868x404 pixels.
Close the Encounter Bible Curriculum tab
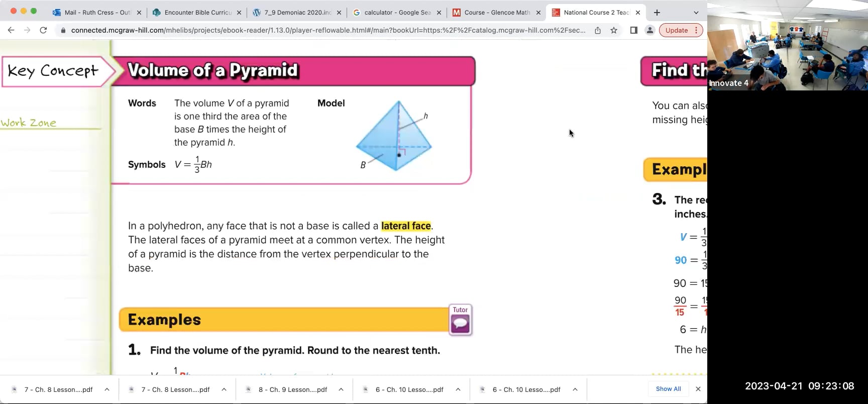pyautogui.click(x=239, y=13)
